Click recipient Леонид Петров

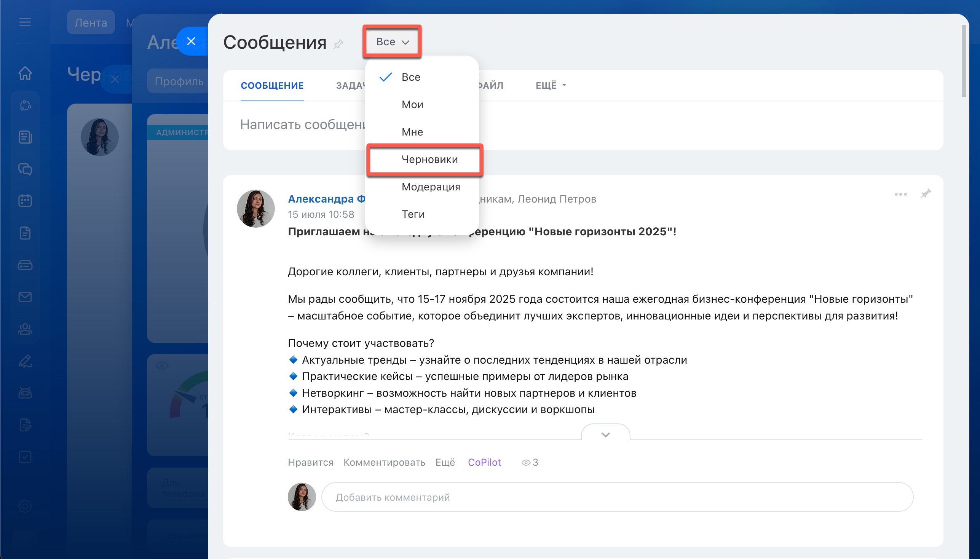coord(557,199)
